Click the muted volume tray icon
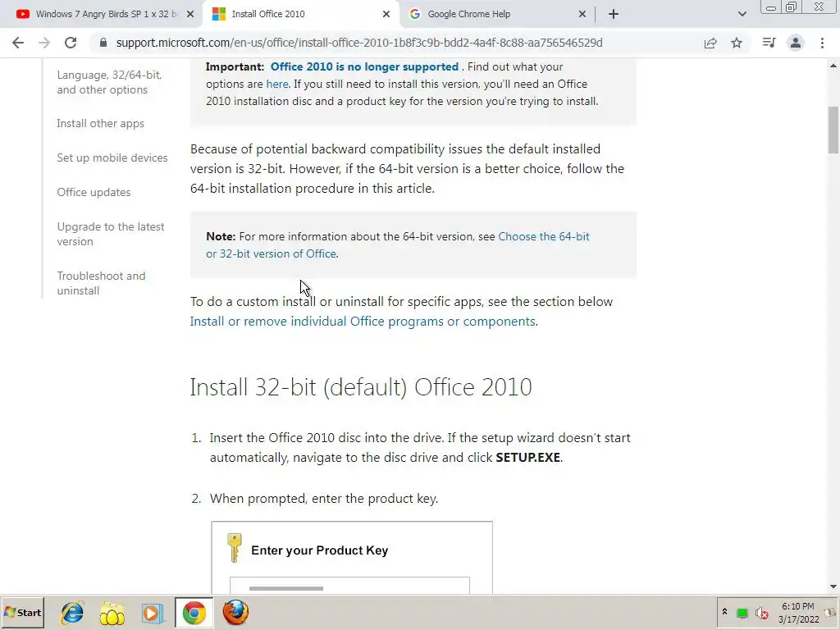 tap(761, 613)
